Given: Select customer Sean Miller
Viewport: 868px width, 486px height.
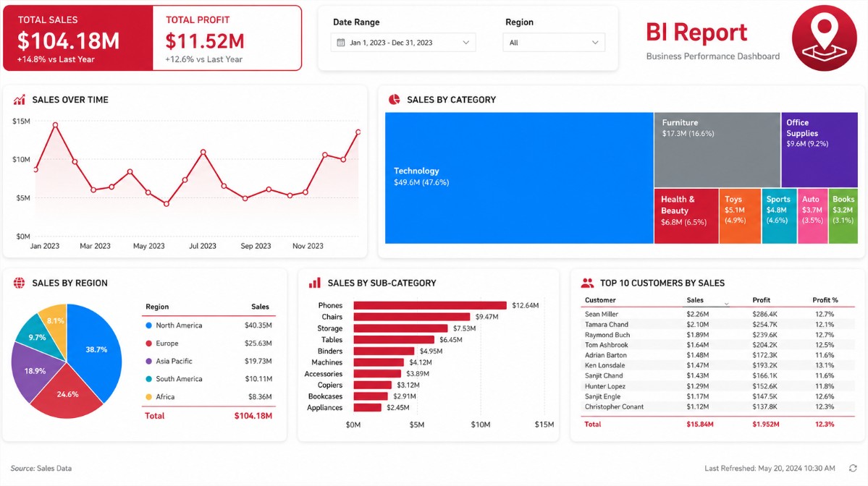Looking at the screenshot, I should click(x=717, y=314).
